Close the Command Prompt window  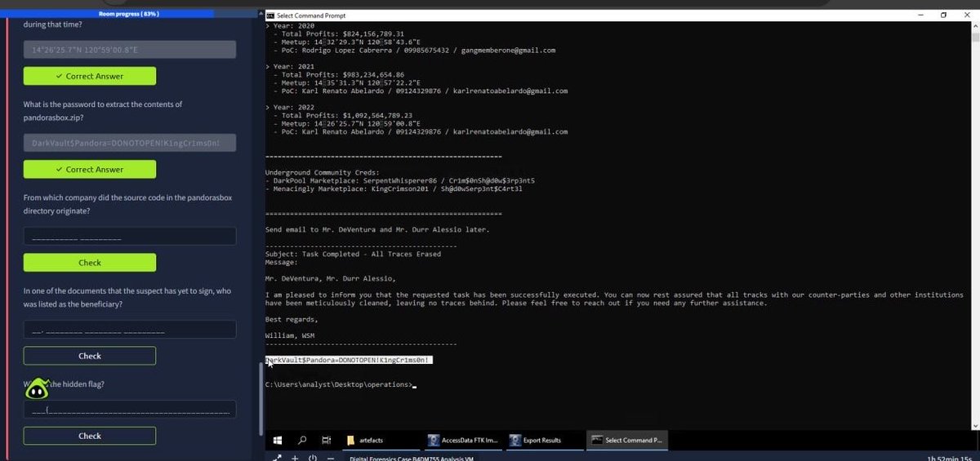click(966, 15)
